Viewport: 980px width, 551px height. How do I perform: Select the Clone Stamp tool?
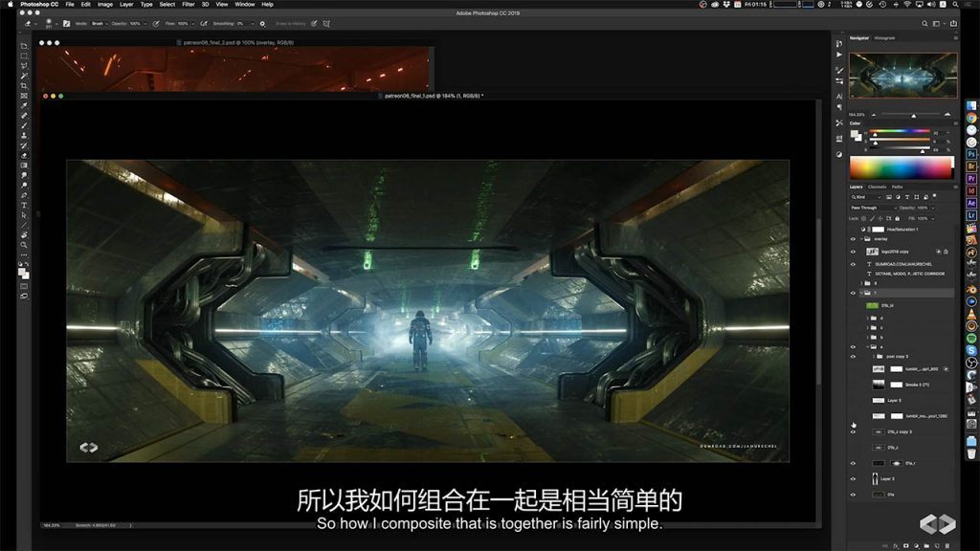24,136
